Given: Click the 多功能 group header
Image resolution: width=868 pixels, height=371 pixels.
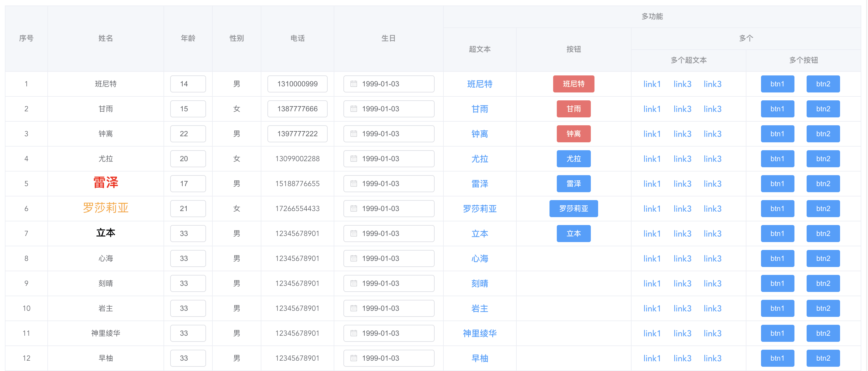Looking at the screenshot, I should [652, 16].
